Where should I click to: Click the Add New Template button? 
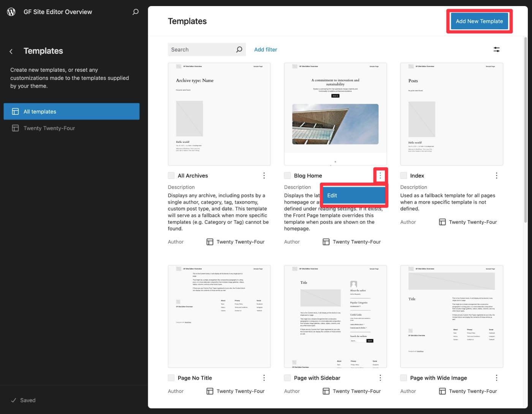tap(479, 21)
